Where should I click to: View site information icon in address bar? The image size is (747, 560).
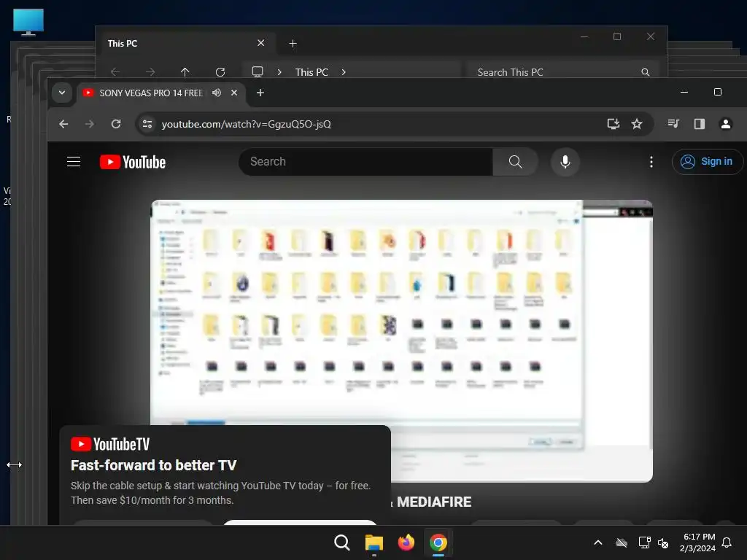click(147, 124)
